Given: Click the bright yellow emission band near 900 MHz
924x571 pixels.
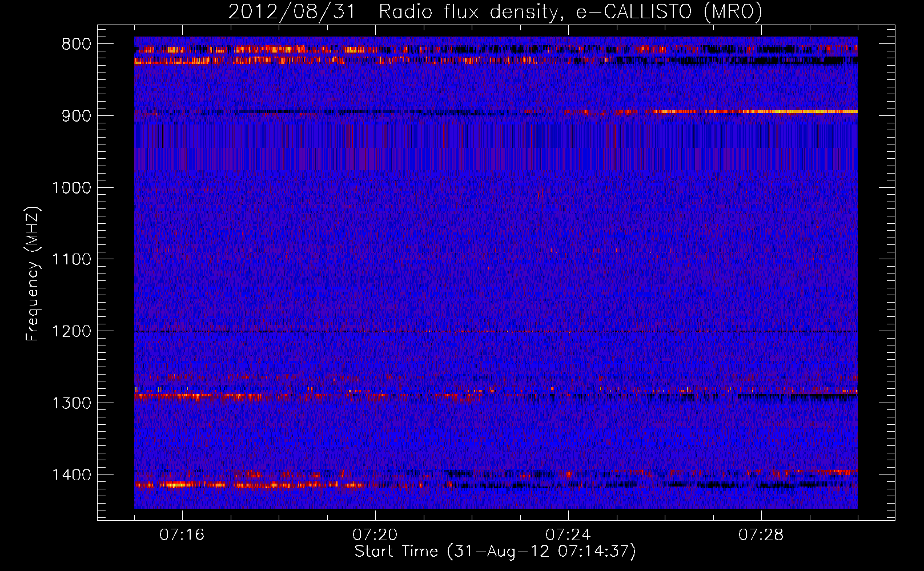Looking at the screenshot, I should coord(754,112).
